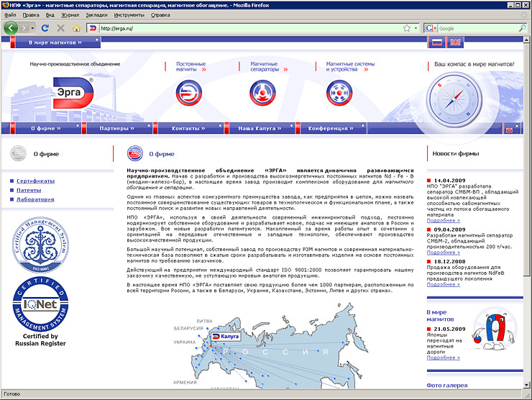Viewport: 532px width, 400px height.
Task: Open the back/forward history dropdown arrow
Action: (31, 28)
